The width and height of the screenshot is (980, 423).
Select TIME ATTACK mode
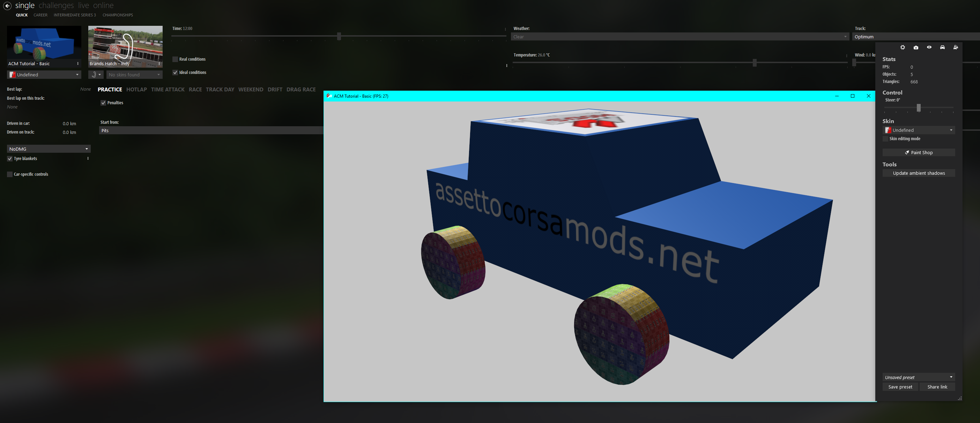tap(168, 89)
